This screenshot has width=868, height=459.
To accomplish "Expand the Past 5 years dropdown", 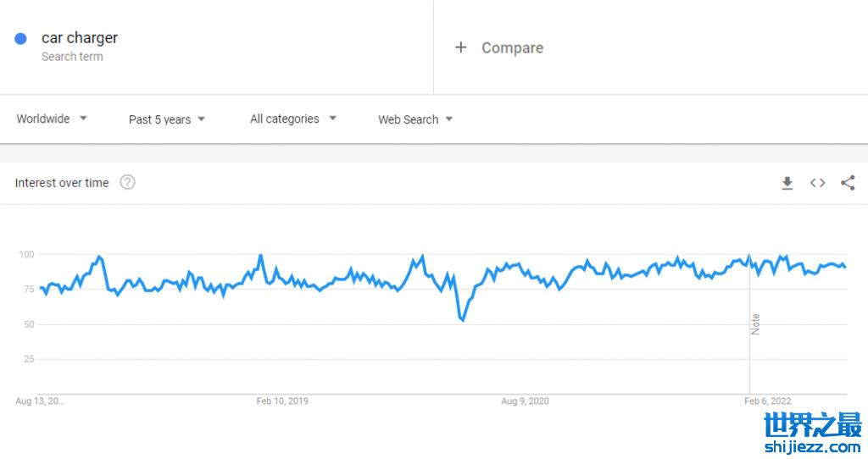I will tap(167, 119).
